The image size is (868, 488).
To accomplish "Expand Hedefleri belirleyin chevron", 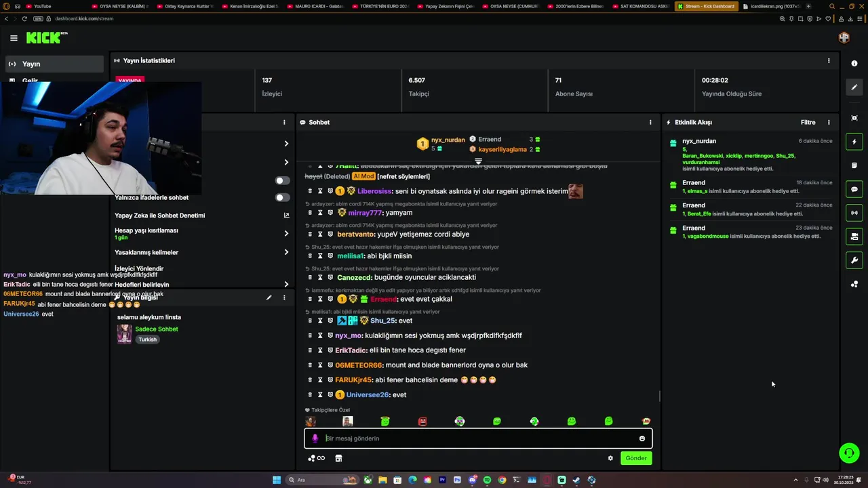I will [286, 285].
